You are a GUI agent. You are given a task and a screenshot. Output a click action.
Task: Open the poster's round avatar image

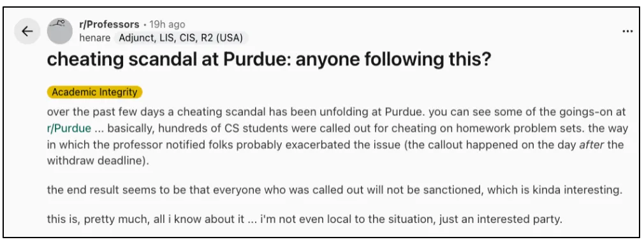tap(60, 31)
